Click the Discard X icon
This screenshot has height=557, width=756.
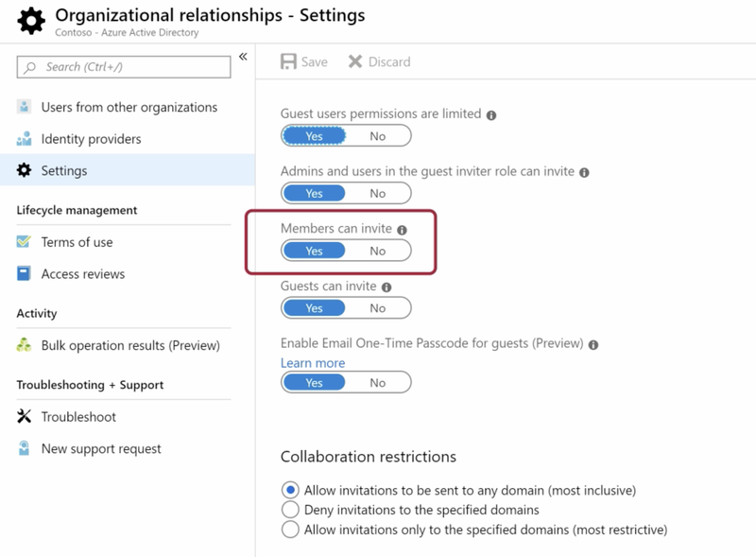[x=355, y=61]
